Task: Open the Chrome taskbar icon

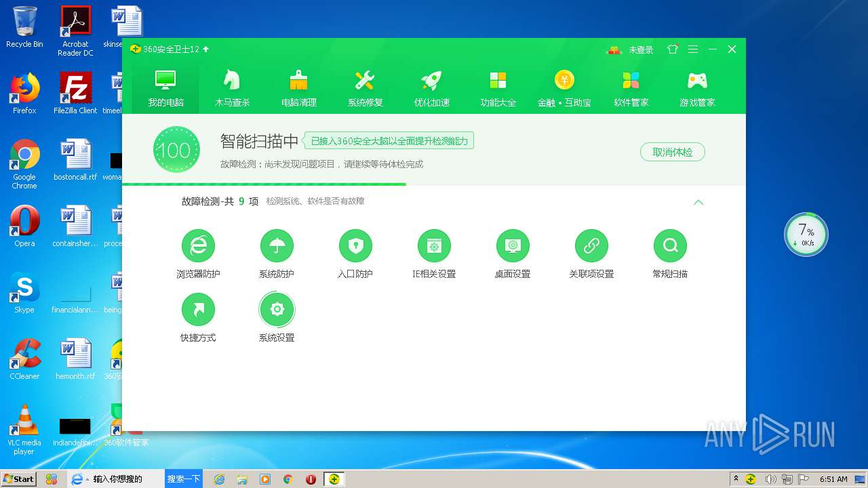Action: click(288, 479)
